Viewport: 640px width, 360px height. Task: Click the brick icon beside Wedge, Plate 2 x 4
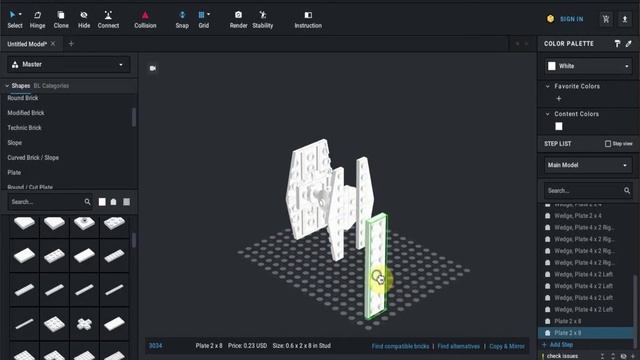tap(548, 216)
